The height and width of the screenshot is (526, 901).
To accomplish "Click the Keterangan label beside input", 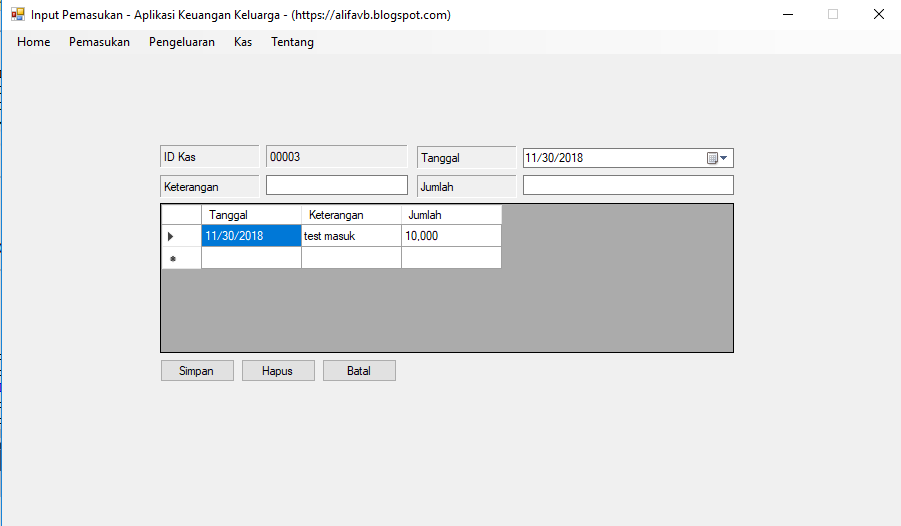I will tap(210, 187).
